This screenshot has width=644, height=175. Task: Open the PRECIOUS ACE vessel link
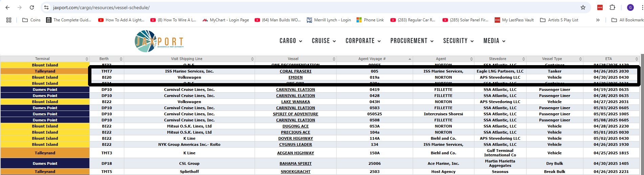[296, 132]
